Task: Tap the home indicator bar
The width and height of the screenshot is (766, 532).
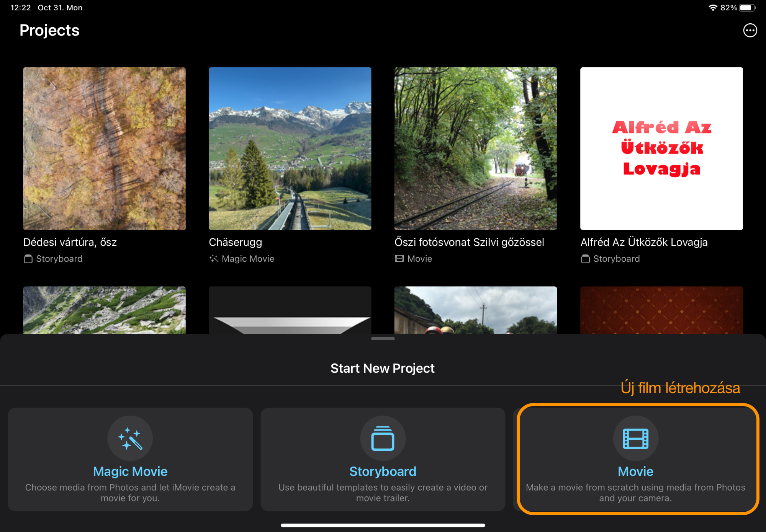Action: [x=383, y=525]
